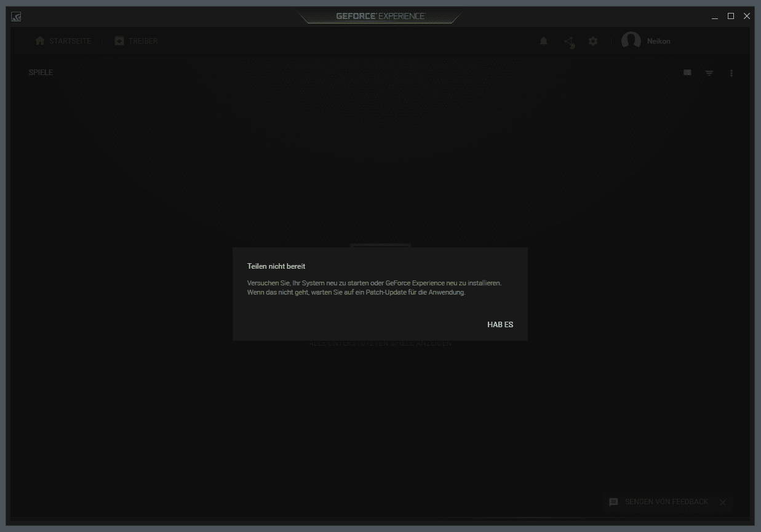761x532 pixels.
Task: Maximize the GeForce Experience window
Action: click(731, 17)
